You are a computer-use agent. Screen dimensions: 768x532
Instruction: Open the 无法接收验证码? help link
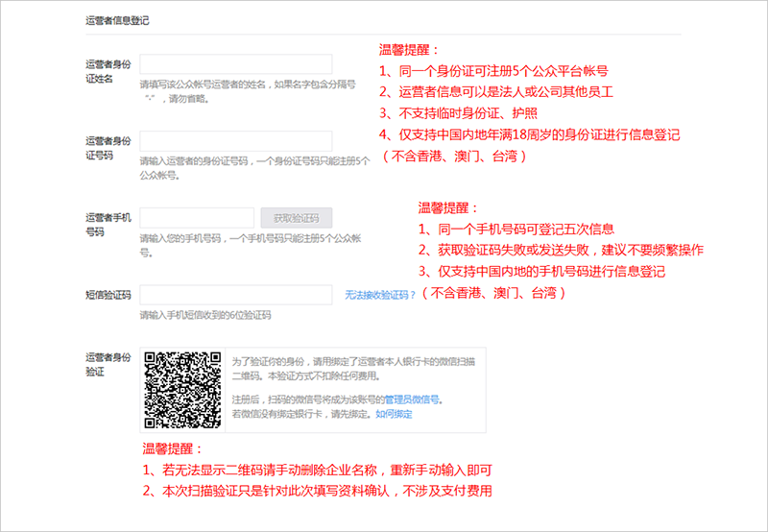[x=381, y=295]
